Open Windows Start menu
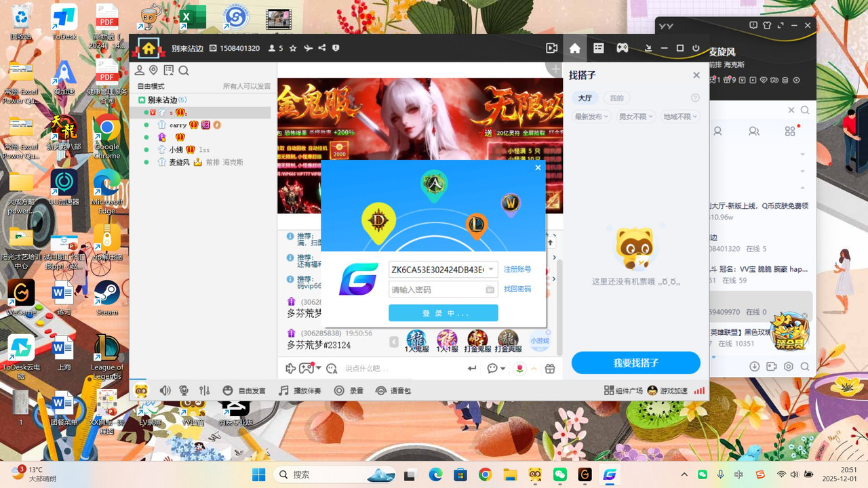This screenshot has width=868, height=488. point(259,474)
